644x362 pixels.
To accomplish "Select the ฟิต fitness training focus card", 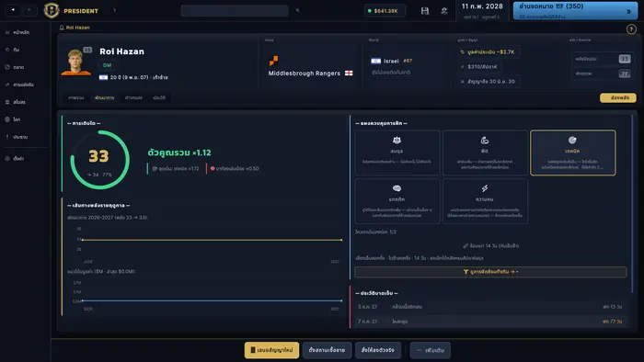I will tap(485, 153).
